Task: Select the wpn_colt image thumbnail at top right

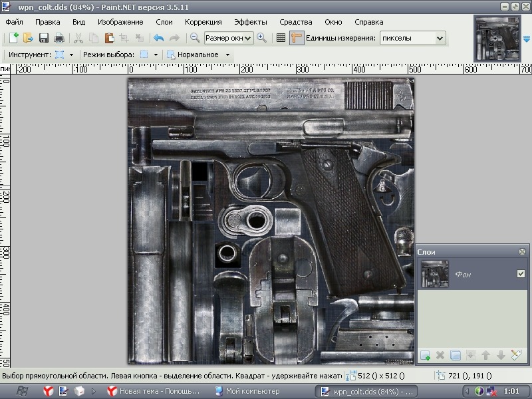Action: pyautogui.click(x=497, y=37)
